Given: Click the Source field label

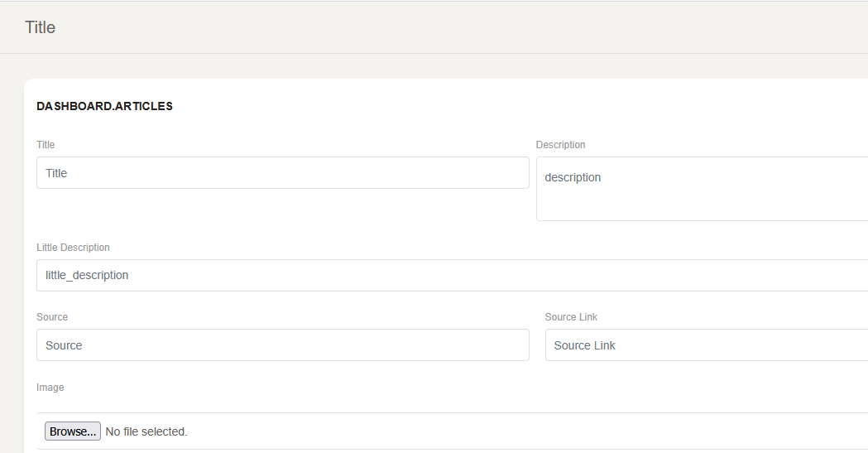Looking at the screenshot, I should click(x=52, y=317).
